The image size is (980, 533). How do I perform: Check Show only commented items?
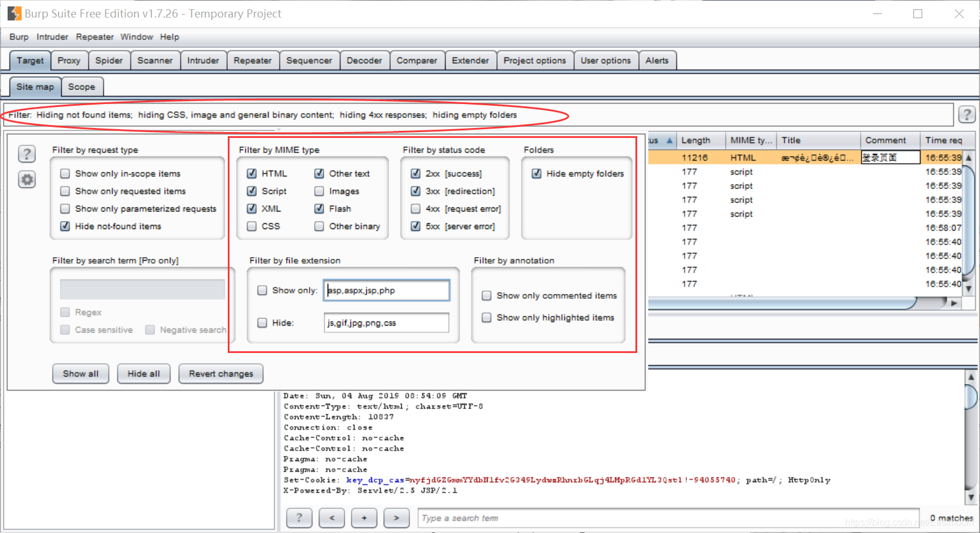(x=486, y=296)
